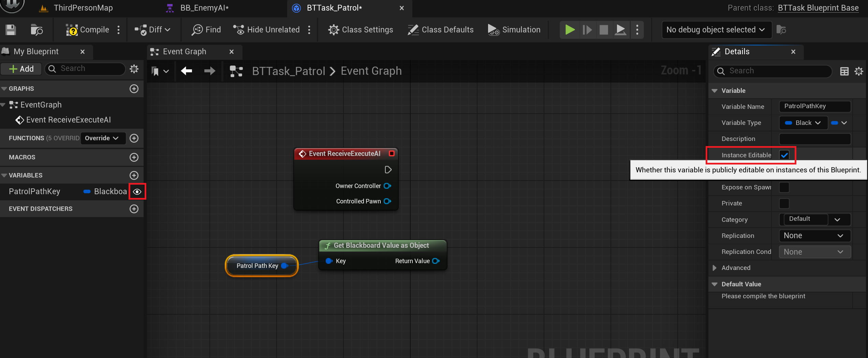Click Add in My Blueprint panel

[21, 69]
